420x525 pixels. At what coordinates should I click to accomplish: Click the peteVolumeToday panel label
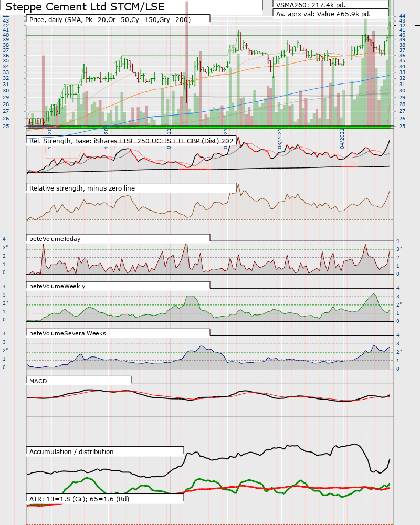[55, 239]
